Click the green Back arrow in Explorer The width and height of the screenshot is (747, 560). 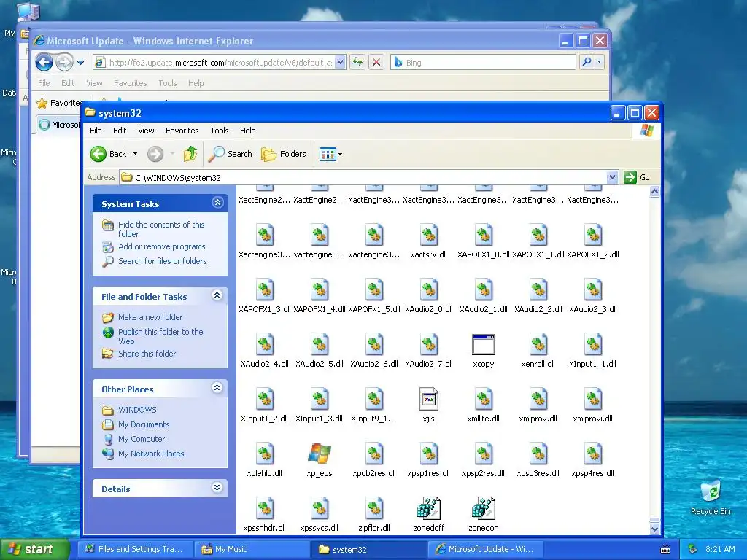pyautogui.click(x=98, y=154)
